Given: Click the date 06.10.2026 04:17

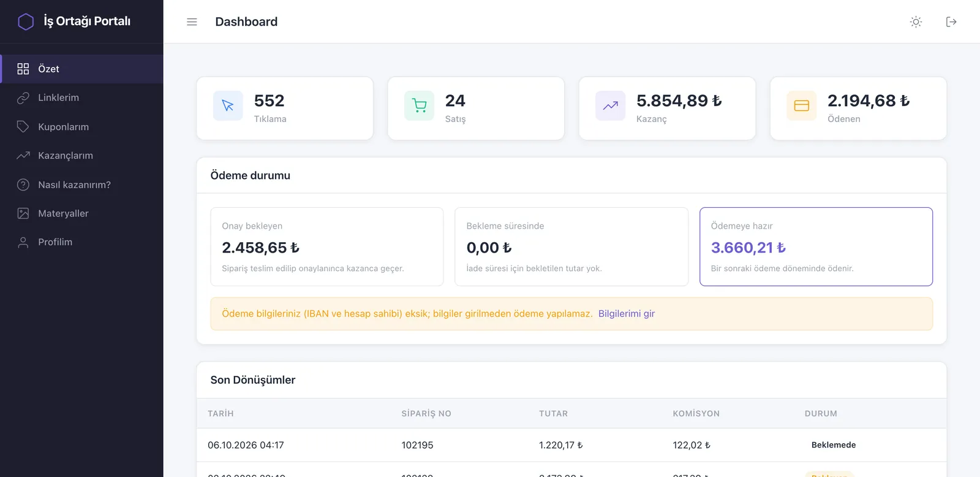Looking at the screenshot, I should point(246,445).
